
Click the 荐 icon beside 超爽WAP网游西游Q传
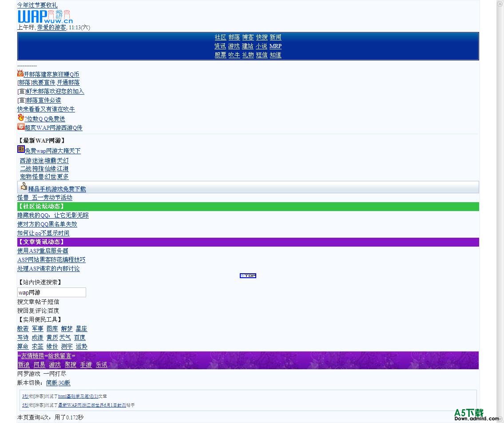coord(21,127)
